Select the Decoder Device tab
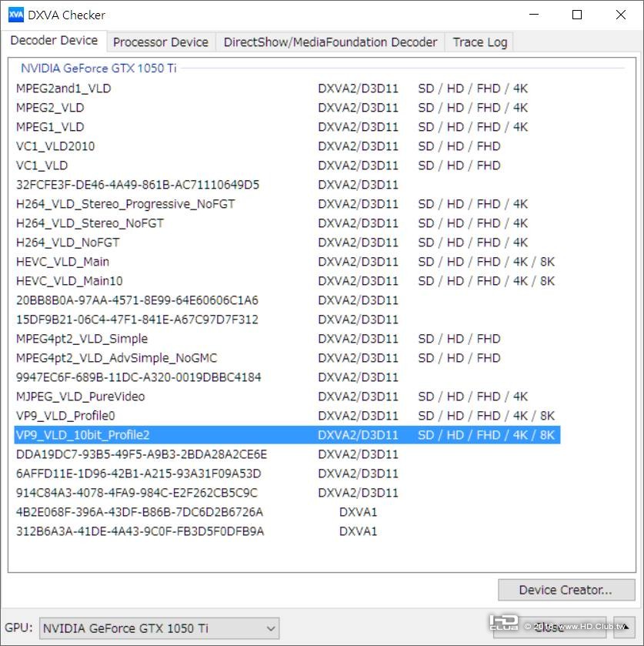Viewport: 644px width, 646px height. [54, 40]
